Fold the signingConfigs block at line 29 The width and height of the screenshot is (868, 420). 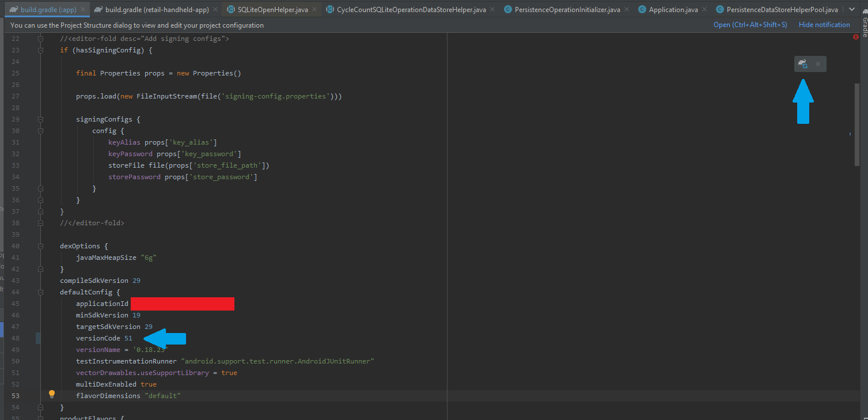point(40,119)
